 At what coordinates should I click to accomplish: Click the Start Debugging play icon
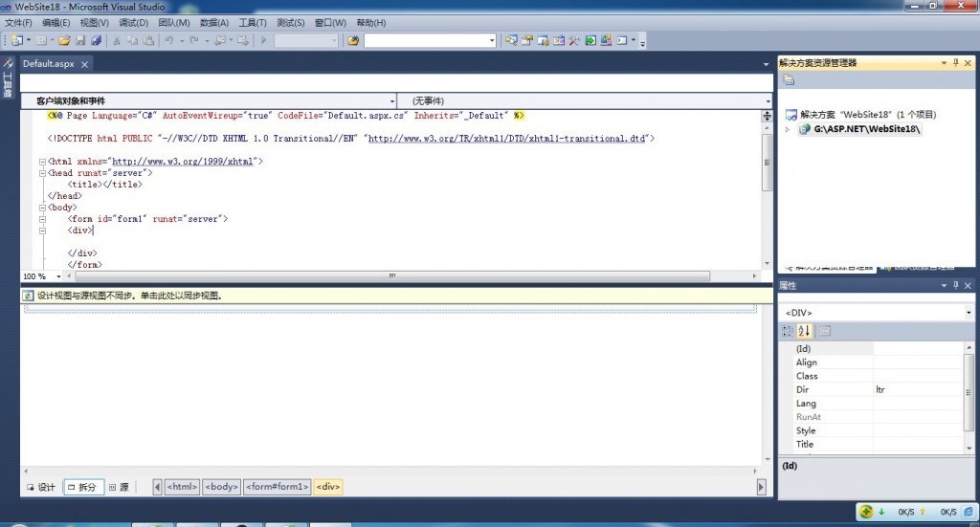263,40
